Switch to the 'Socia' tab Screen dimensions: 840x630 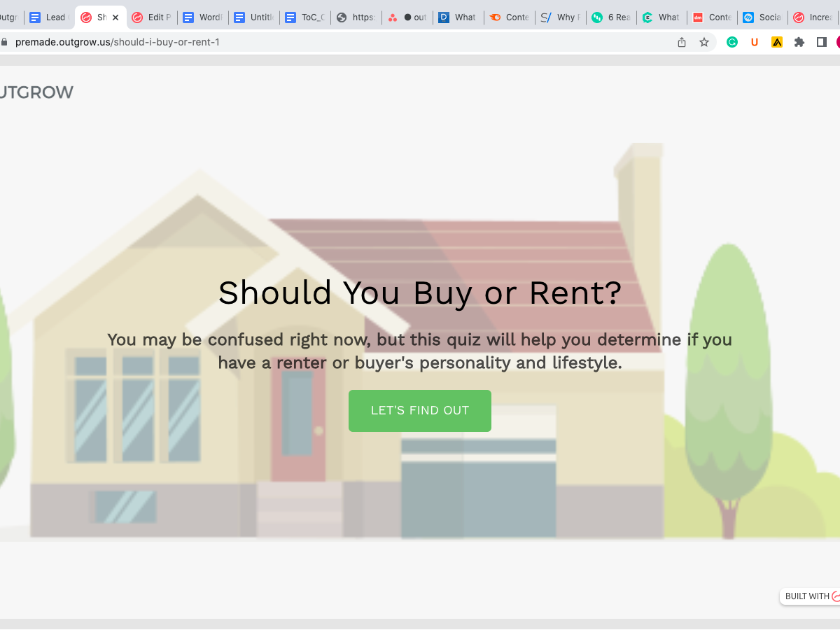(x=763, y=17)
